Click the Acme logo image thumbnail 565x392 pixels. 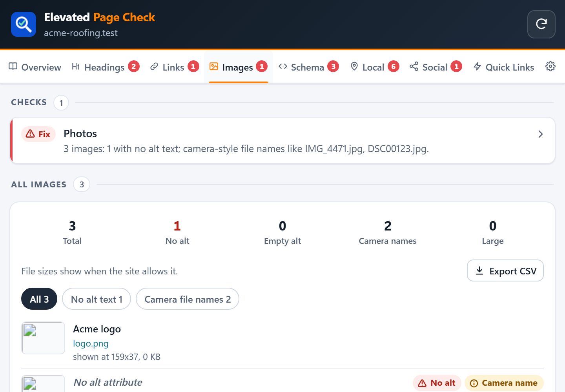pyautogui.click(x=43, y=338)
